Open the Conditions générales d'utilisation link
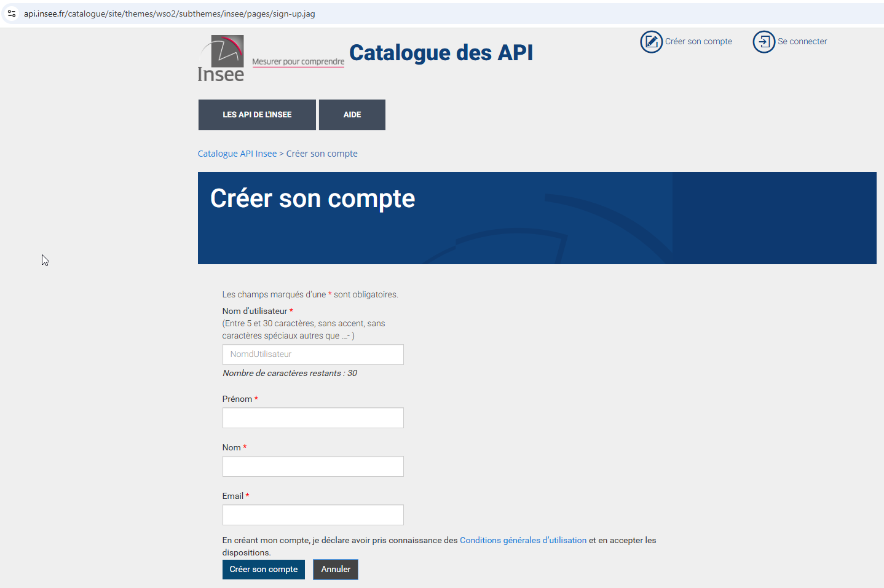This screenshot has width=884, height=588. point(523,540)
